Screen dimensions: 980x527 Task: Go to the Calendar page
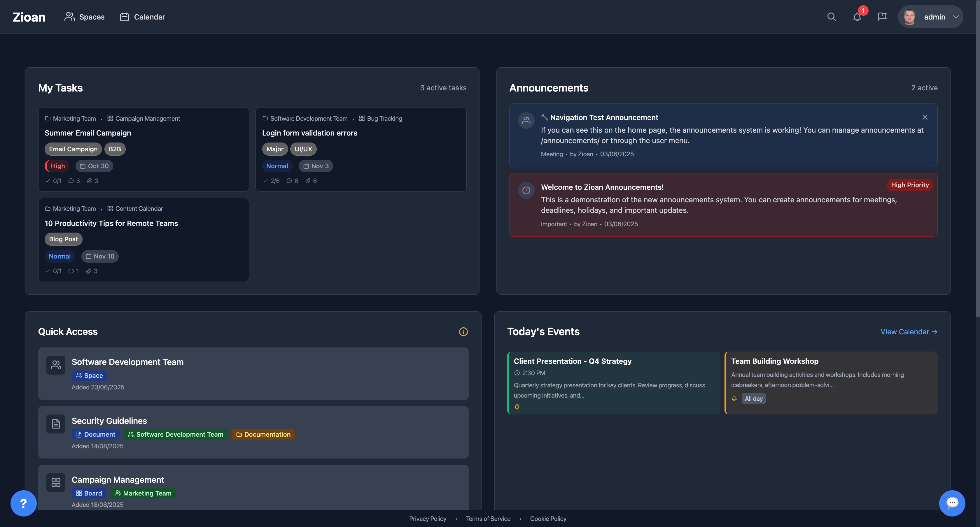point(143,17)
